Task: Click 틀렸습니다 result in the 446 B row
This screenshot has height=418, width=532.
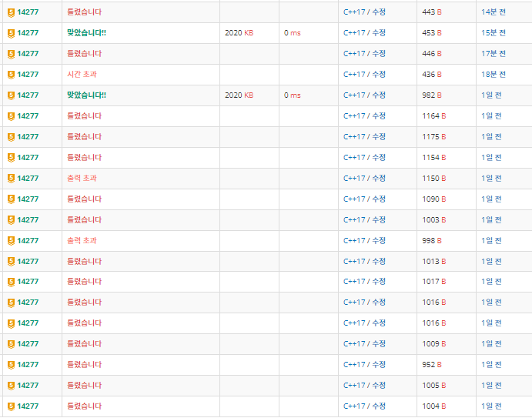Action: 84,54
